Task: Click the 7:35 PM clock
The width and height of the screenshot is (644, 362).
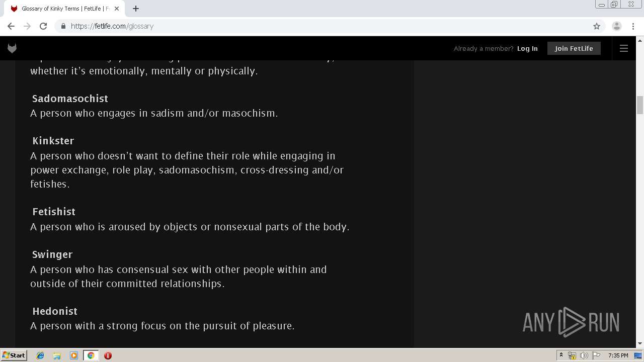Action: point(618,355)
